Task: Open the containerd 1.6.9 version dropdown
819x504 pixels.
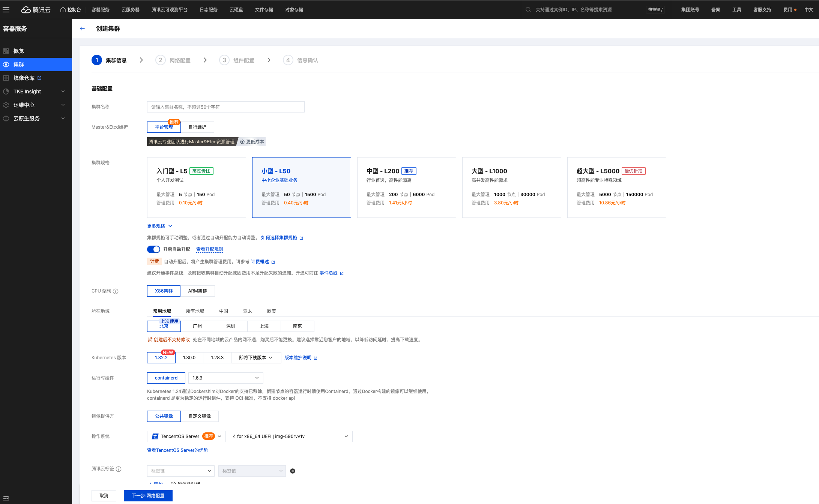Action: tap(225, 378)
